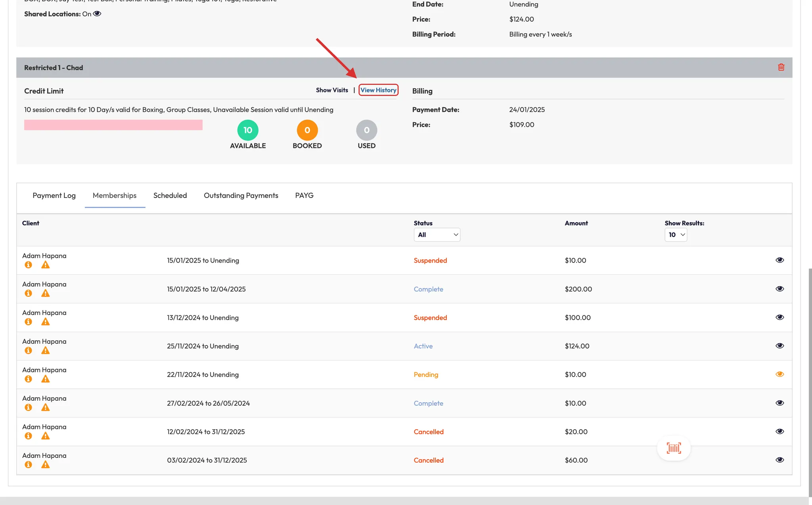Click the green 10 Available credits circle

[248, 130]
